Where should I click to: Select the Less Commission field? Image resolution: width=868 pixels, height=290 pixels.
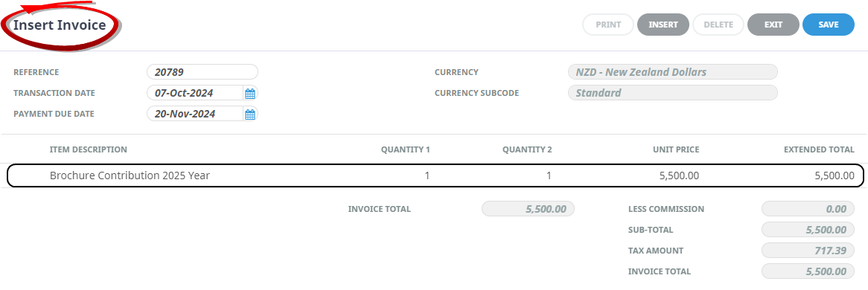coord(808,209)
